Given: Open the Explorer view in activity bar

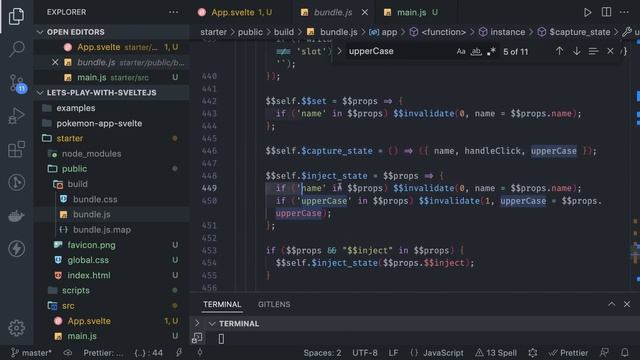Looking at the screenshot, I should (16, 16).
